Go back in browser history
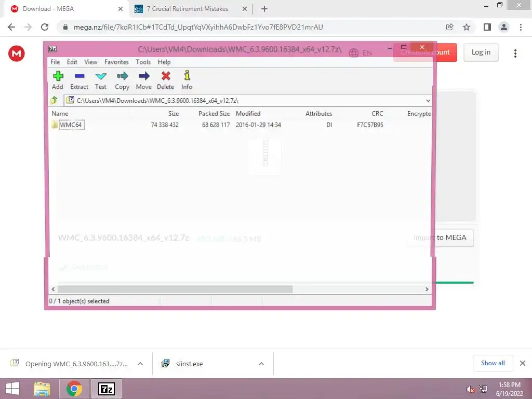The width and height of the screenshot is (532, 399). tap(11, 27)
